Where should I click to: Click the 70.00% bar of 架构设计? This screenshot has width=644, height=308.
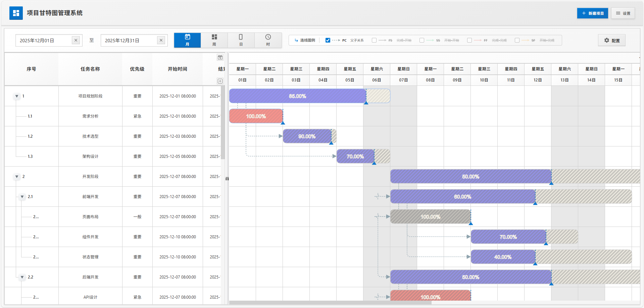(x=355, y=157)
